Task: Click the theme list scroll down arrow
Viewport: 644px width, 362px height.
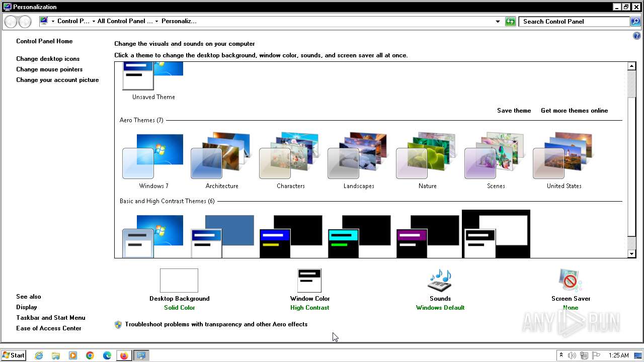Action: click(632, 254)
